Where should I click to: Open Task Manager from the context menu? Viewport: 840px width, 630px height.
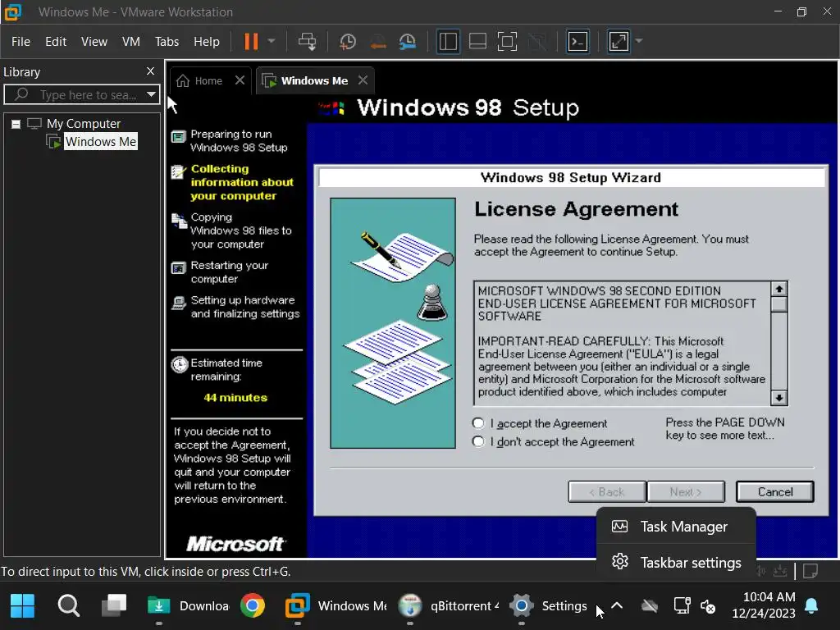coord(676,527)
